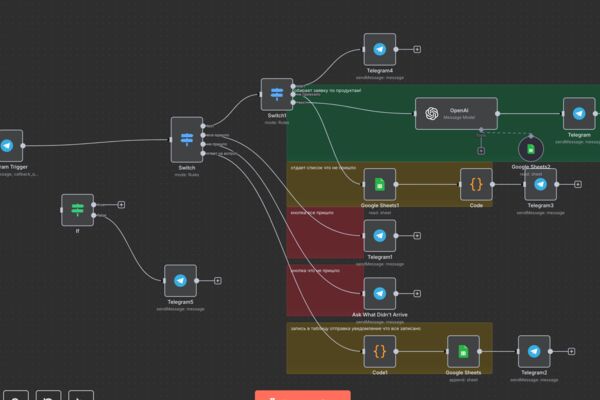Add a node after Telegram2
The height and width of the screenshot is (400, 600).
[x=571, y=351]
